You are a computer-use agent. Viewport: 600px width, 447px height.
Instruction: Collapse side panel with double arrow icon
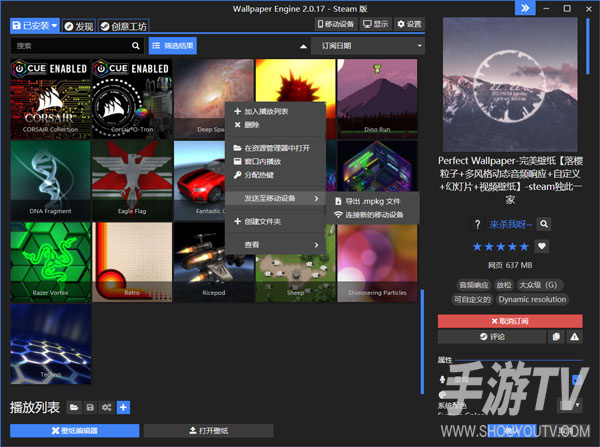tap(525, 8)
